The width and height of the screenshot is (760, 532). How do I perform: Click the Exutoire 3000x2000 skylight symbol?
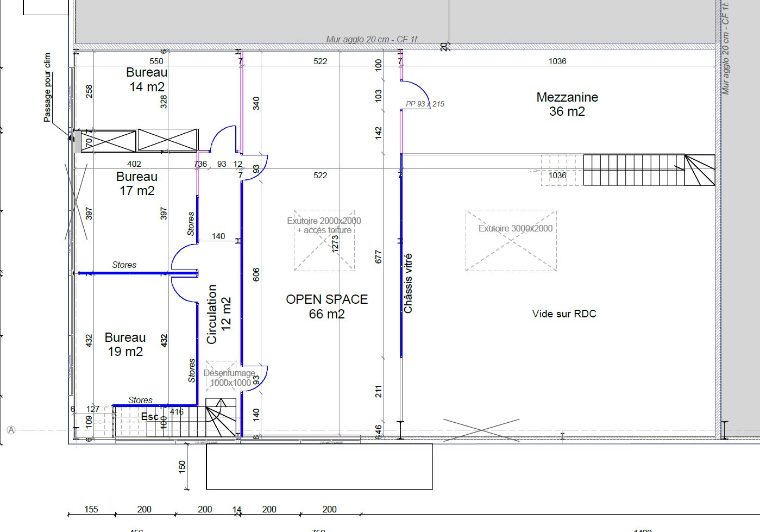511,240
